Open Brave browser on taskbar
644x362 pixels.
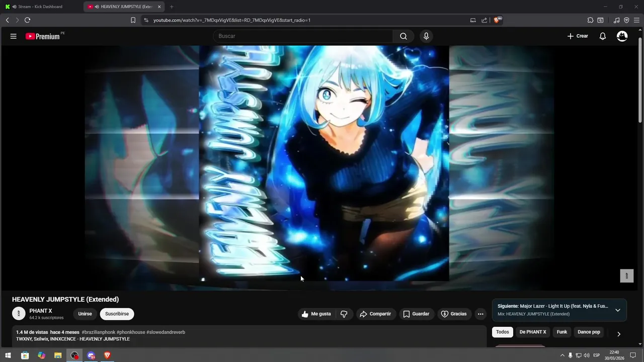(x=107, y=355)
